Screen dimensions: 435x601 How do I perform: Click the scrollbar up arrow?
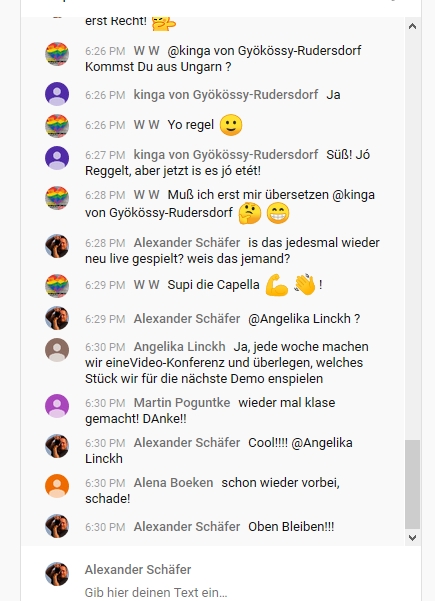tap(412, 26)
